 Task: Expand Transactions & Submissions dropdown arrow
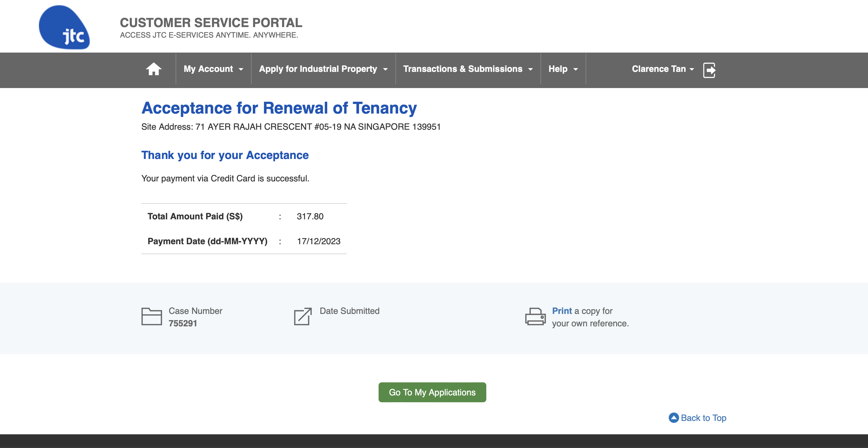[x=531, y=69]
